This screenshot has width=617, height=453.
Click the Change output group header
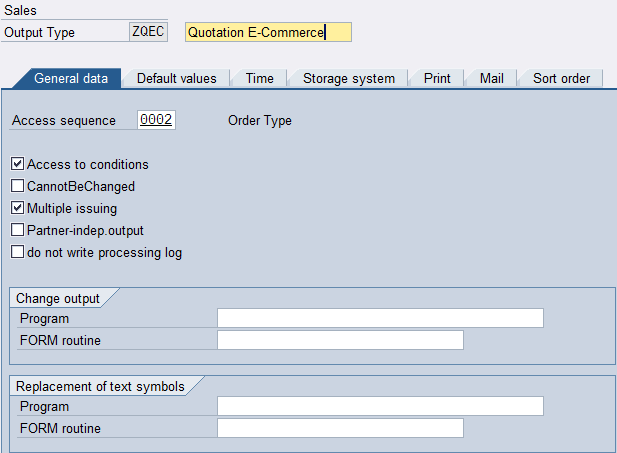click(58, 297)
